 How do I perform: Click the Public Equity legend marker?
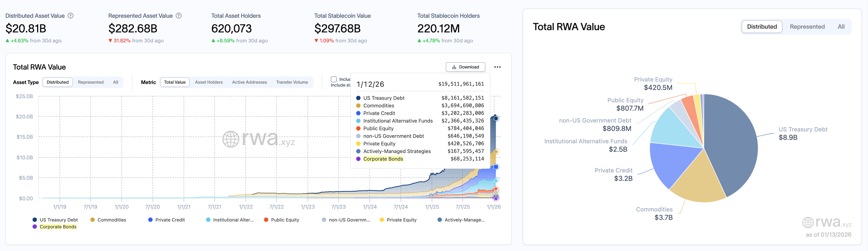click(x=266, y=220)
